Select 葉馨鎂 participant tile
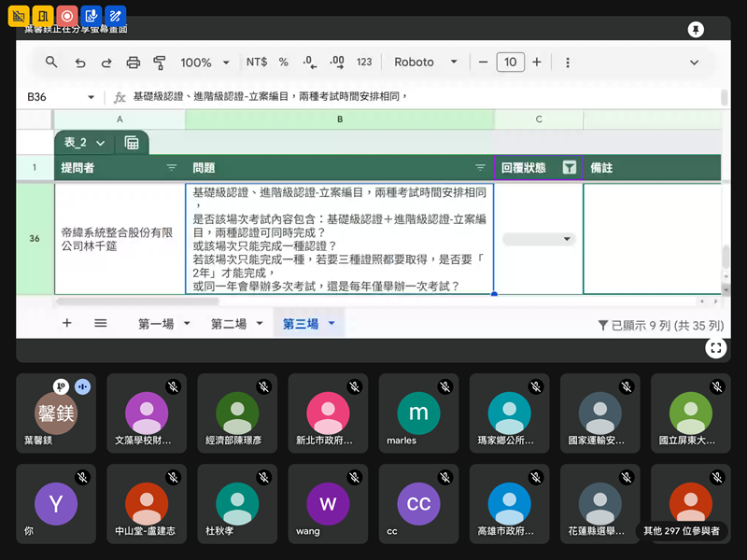The image size is (747, 560). (x=56, y=413)
